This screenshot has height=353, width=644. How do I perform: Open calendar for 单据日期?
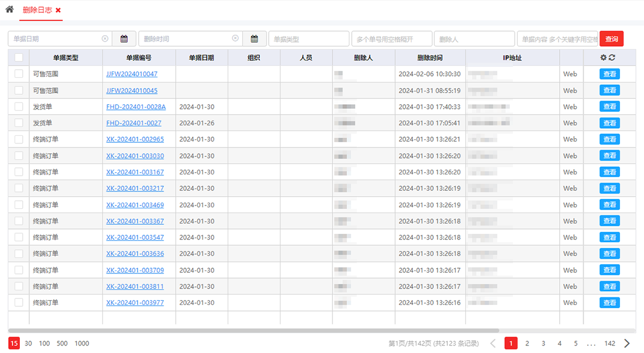click(124, 39)
